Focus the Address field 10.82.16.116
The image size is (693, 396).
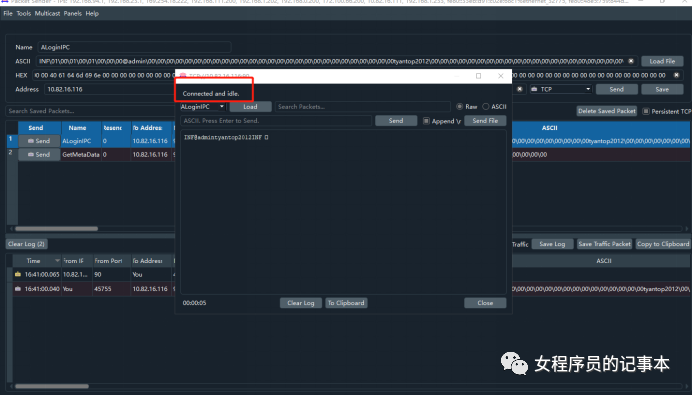tap(110, 89)
